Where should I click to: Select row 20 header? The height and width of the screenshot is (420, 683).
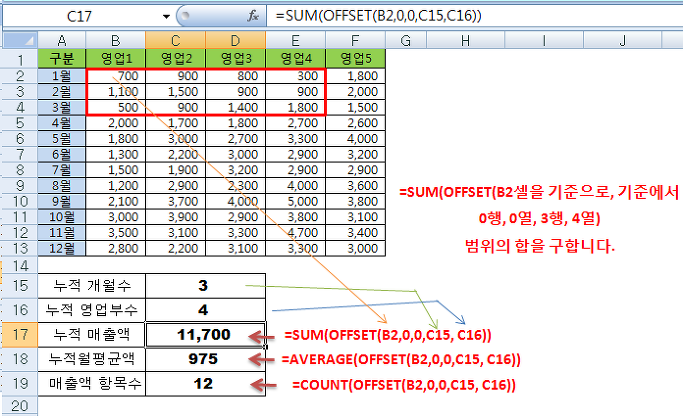(20, 406)
